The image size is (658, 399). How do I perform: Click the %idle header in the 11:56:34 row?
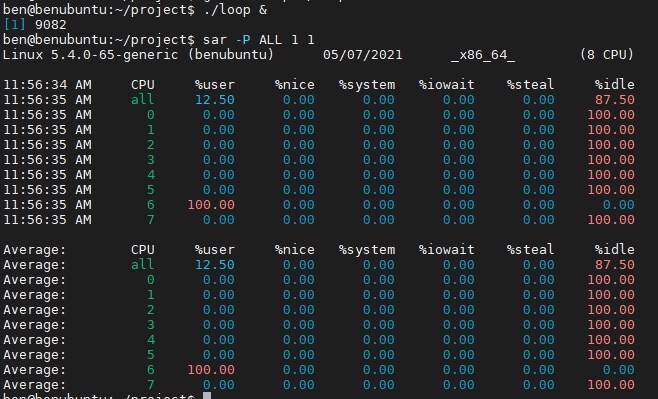pos(614,85)
